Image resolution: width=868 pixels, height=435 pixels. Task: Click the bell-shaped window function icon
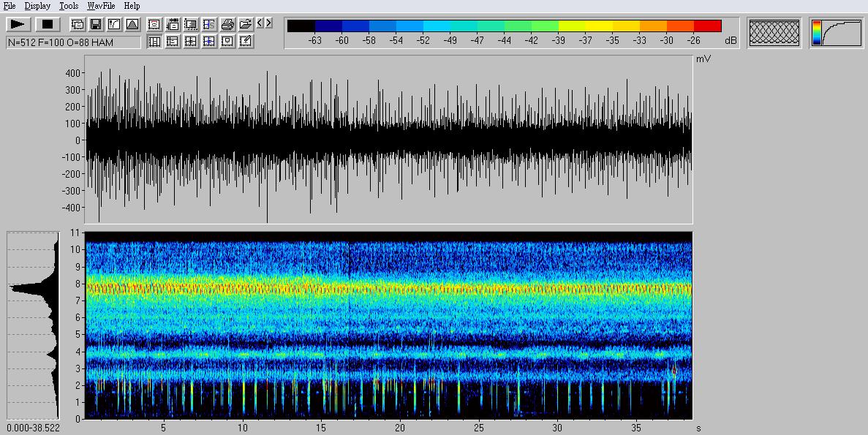(x=132, y=24)
